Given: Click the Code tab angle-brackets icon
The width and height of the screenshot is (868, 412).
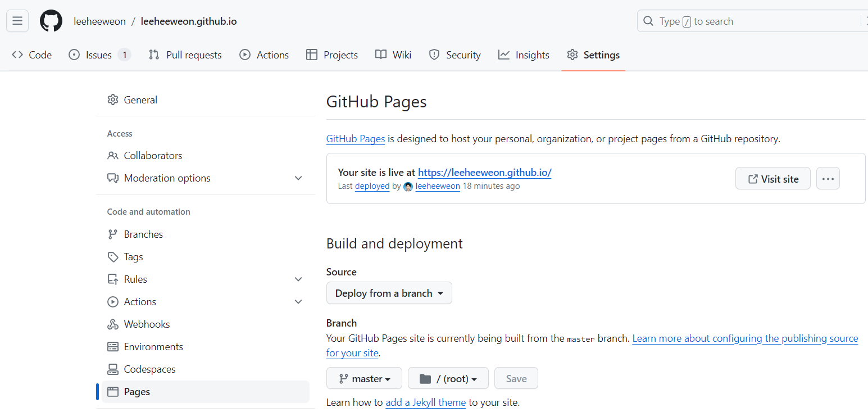Looking at the screenshot, I should tap(17, 55).
